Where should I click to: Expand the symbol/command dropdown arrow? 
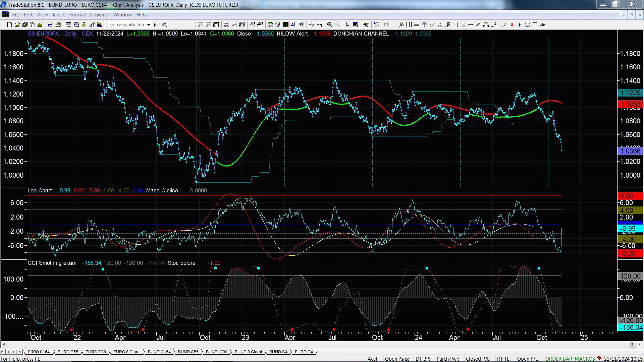tap(149, 25)
